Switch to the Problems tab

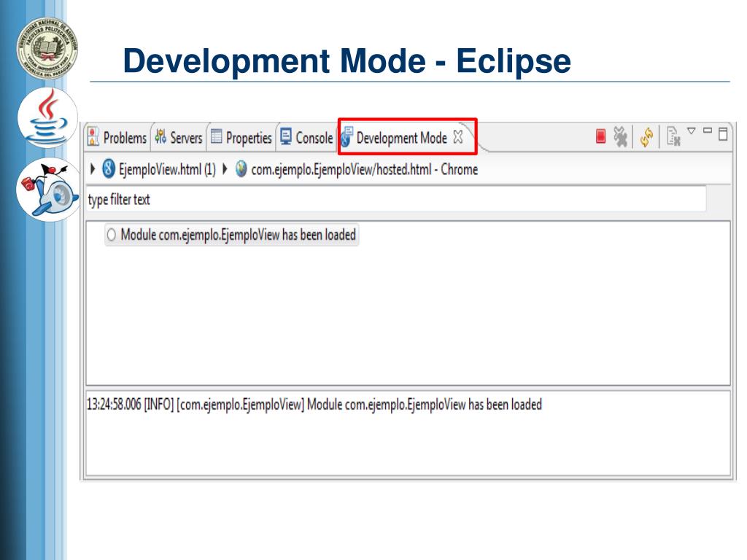pos(117,138)
